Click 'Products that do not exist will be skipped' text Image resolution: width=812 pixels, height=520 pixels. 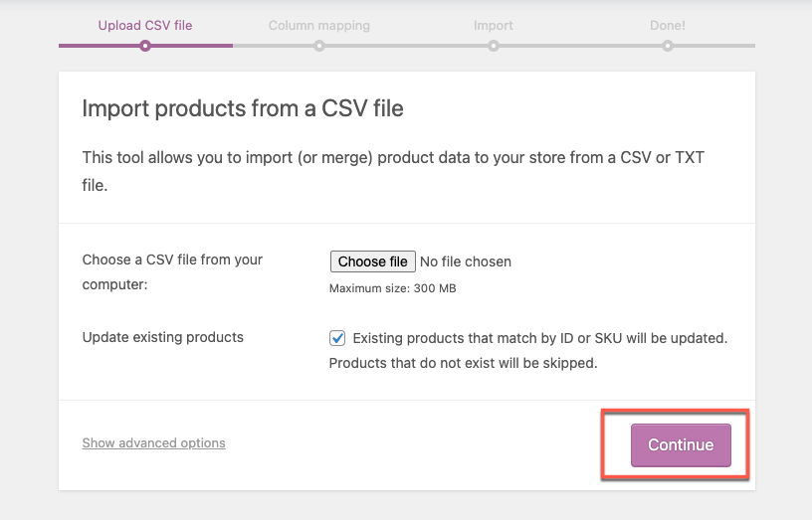click(x=463, y=363)
